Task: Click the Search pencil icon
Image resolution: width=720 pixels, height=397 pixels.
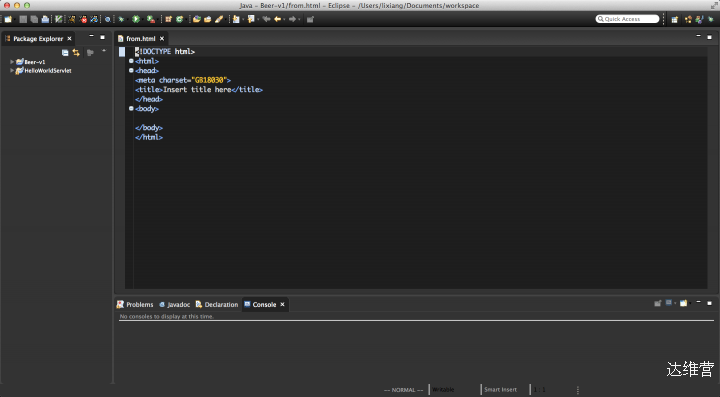Action: coord(219,19)
